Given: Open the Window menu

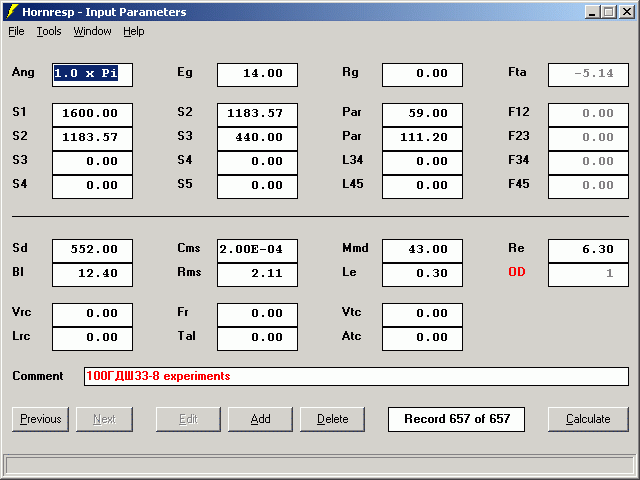Looking at the screenshot, I should (x=92, y=31).
